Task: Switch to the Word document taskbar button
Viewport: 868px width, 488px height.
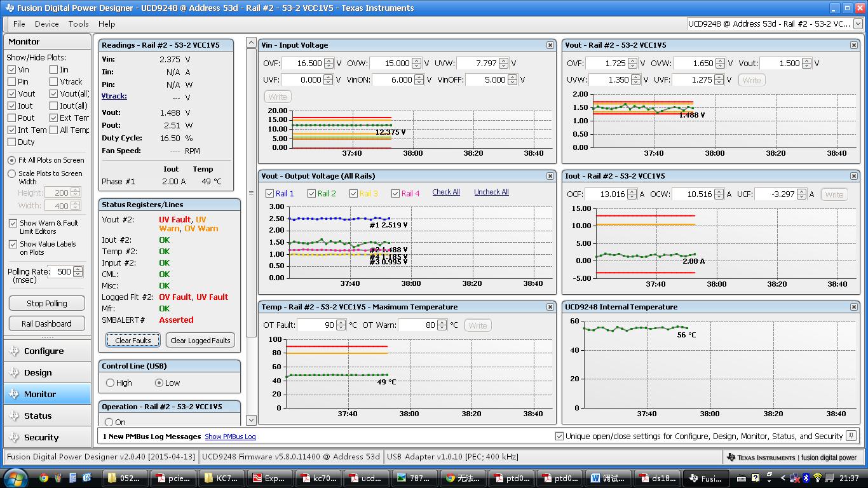Action: tap(608, 478)
